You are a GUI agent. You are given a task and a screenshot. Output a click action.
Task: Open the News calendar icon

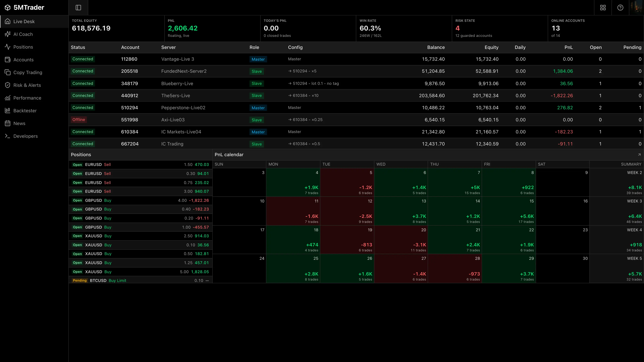coord(8,123)
